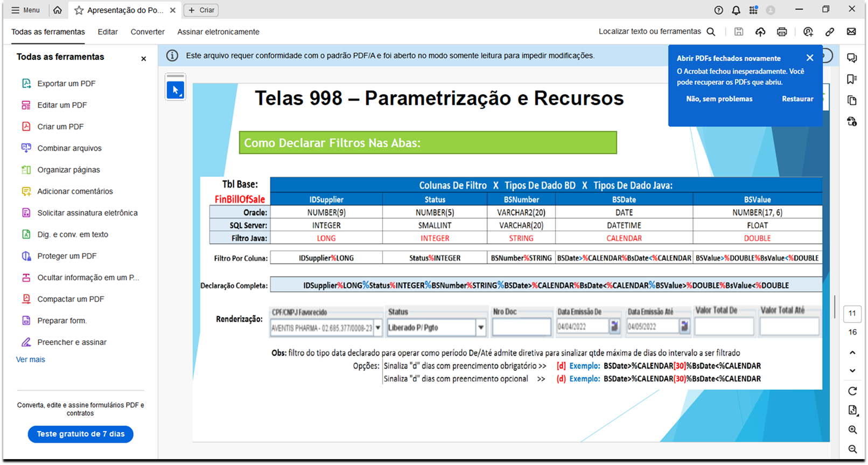Copy link with the chain icon
This screenshot has width=868, height=465.
point(830,32)
